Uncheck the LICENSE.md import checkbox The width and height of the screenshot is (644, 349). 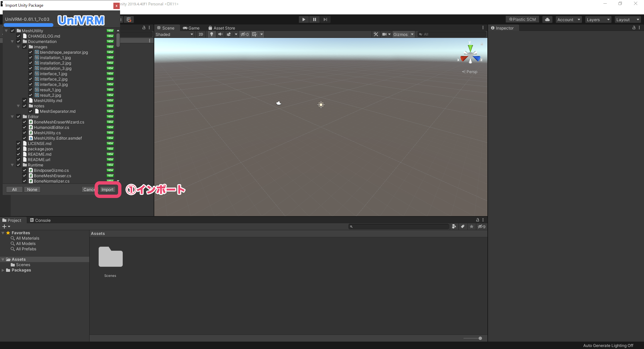click(x=19, y=143)
